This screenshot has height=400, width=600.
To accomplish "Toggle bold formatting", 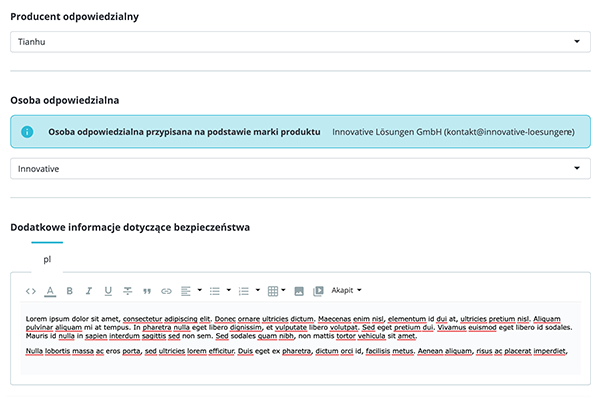I will click(x=69, y=291).
